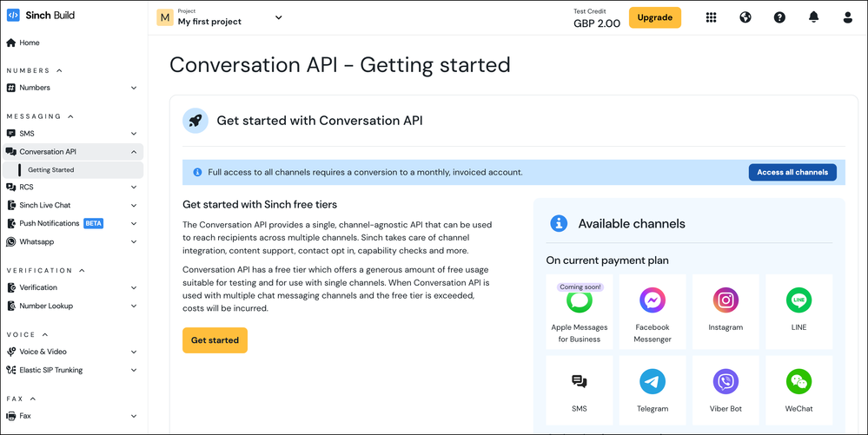Expand the Whatsapp menu chevron

[134, 242]
